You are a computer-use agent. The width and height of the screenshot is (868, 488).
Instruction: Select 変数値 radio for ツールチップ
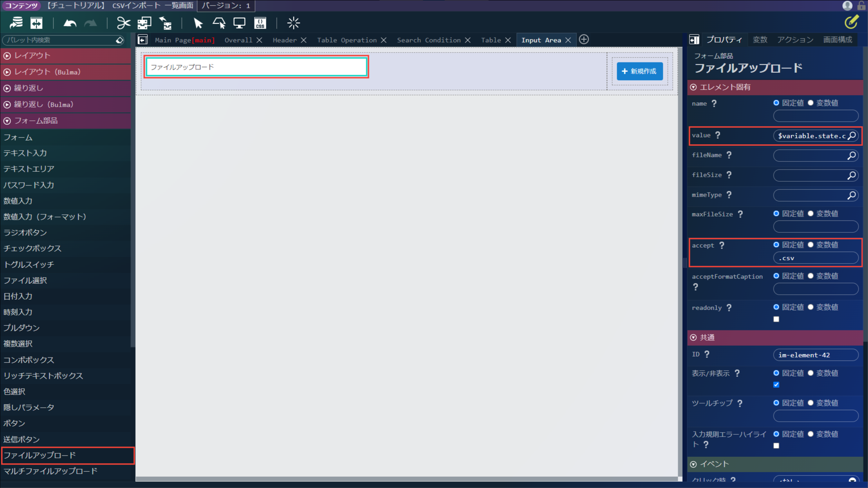pos(811,403)
